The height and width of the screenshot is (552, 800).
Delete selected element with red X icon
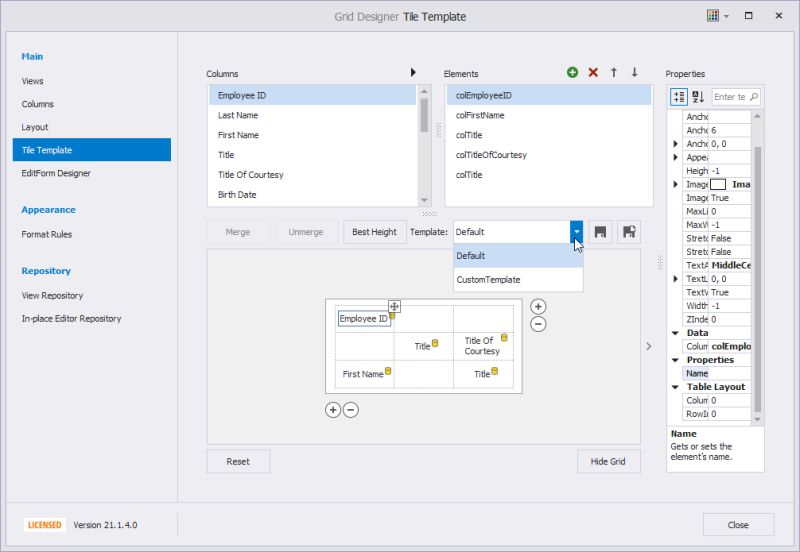pos(593,72)
